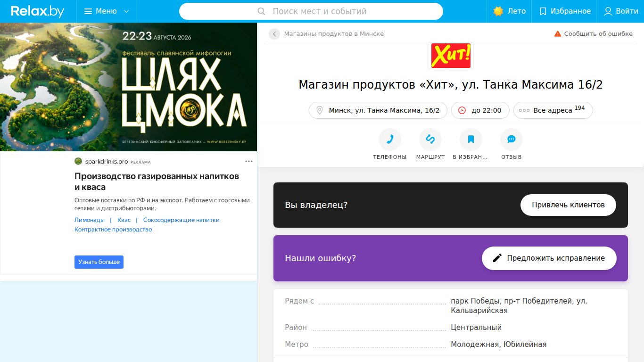The height and width of the screenshot is (362, 644).
Task: Select the ad description text about Оптовые поставки
Action: pyautogui.click(x=162, y=204)
